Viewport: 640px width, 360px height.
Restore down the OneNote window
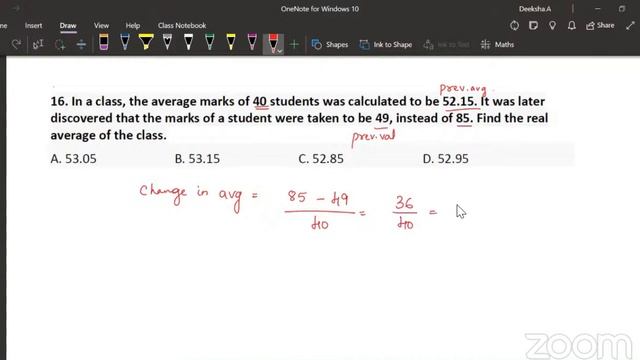622,9
